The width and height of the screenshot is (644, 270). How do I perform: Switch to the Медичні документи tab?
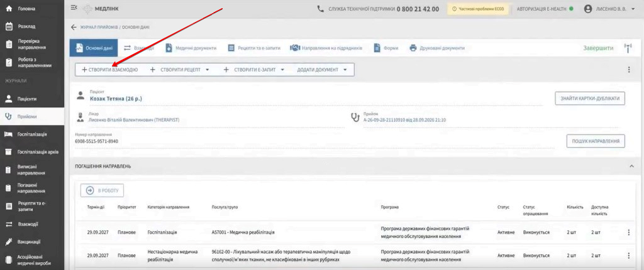pyautogui.click(x=191, y=48)
